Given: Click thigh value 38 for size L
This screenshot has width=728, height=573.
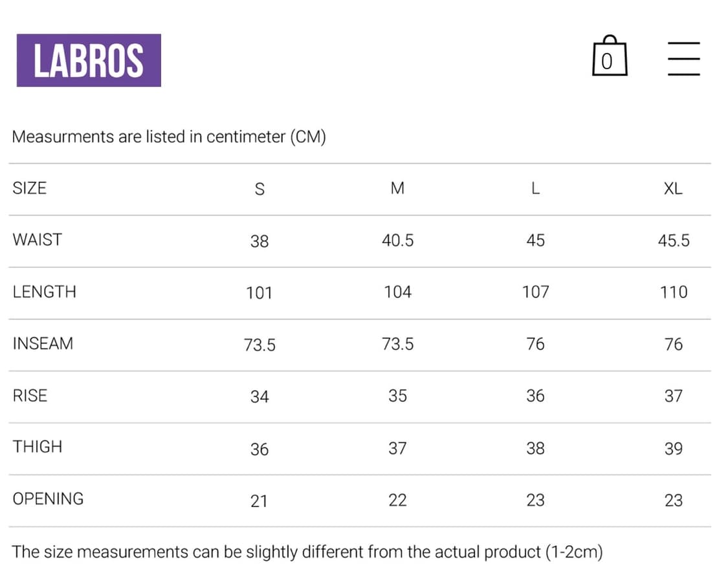Looking at the screenshot, I should click(535, 448).
